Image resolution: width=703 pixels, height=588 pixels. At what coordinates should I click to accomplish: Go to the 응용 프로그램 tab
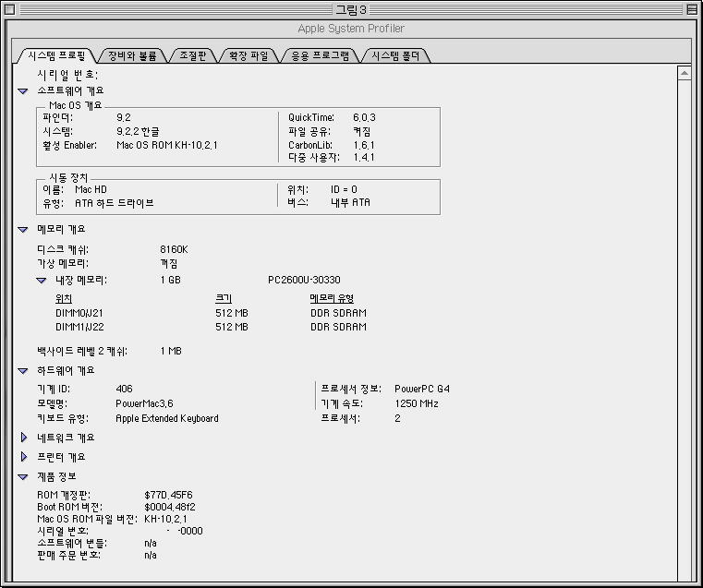click(320, 55)
